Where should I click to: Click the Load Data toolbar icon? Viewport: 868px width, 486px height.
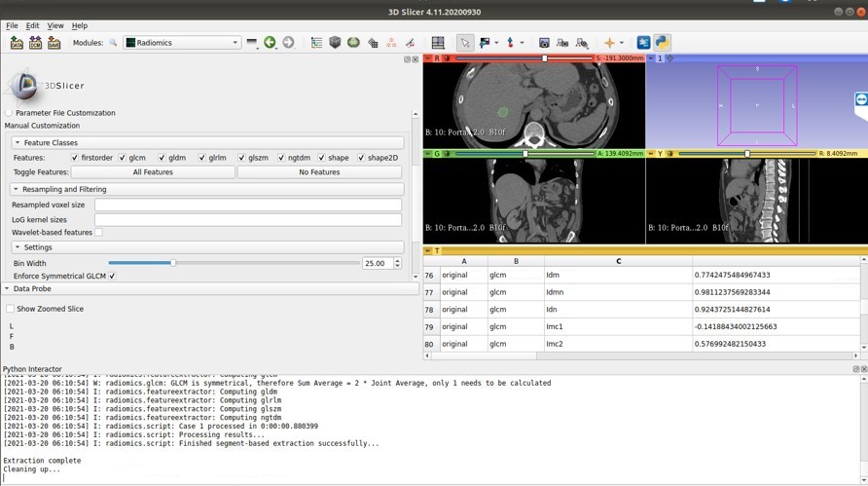(x=17, y=43)
